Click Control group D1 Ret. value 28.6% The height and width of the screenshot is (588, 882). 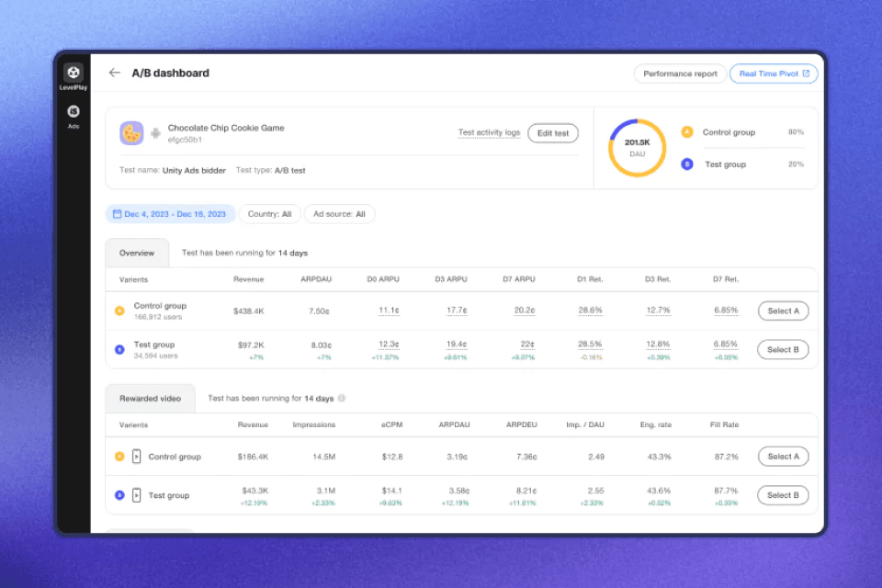tap(591, 311)
